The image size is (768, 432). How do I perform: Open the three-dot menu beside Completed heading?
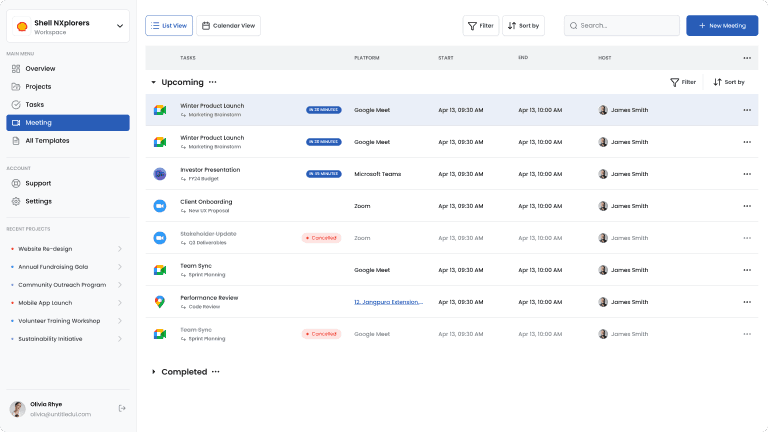(x=216, y=372)
